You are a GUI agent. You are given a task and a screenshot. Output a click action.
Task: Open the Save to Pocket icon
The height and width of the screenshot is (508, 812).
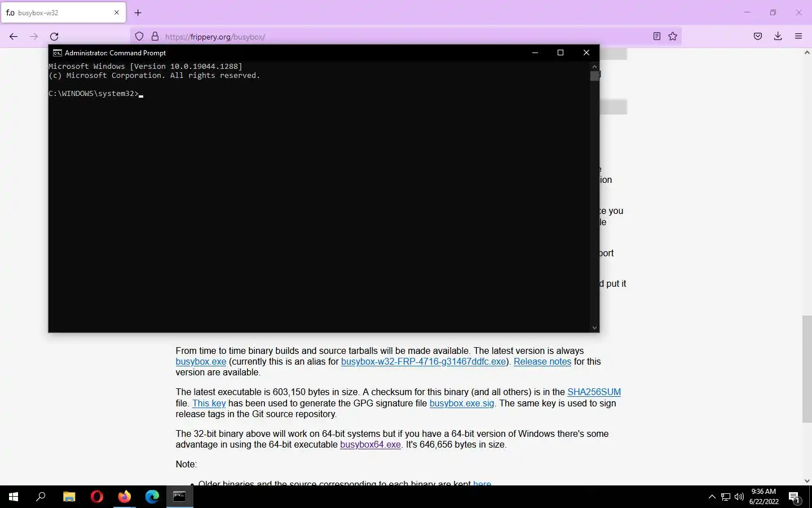click(758, 37)
